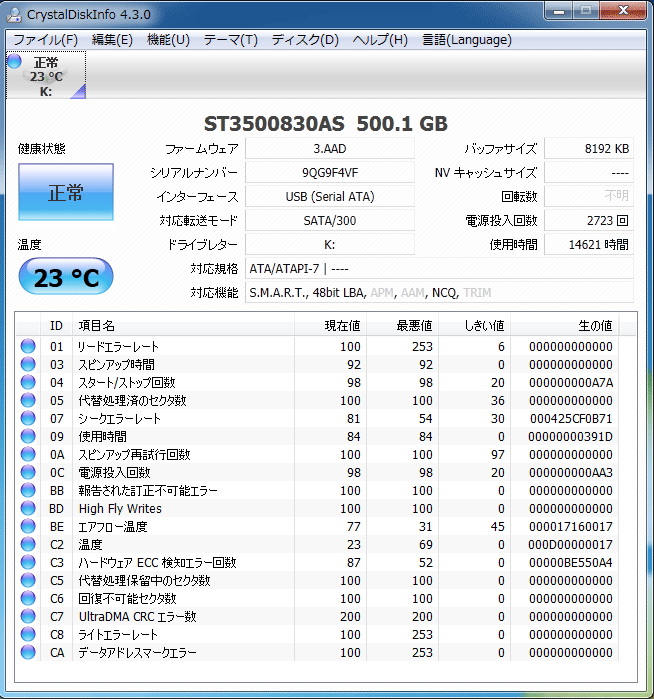Click the blue 正常 health status button
The width and height of the screenshot is (654, 699).
tap(66, 192)
